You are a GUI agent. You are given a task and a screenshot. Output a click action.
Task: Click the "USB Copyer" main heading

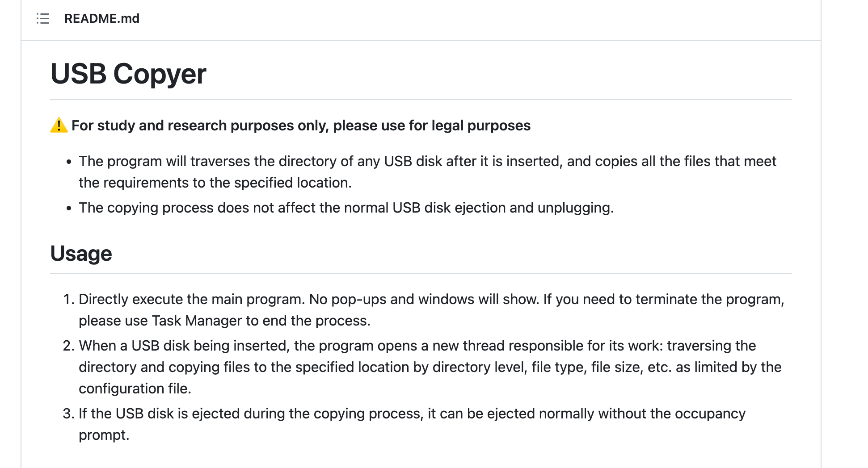128,74
